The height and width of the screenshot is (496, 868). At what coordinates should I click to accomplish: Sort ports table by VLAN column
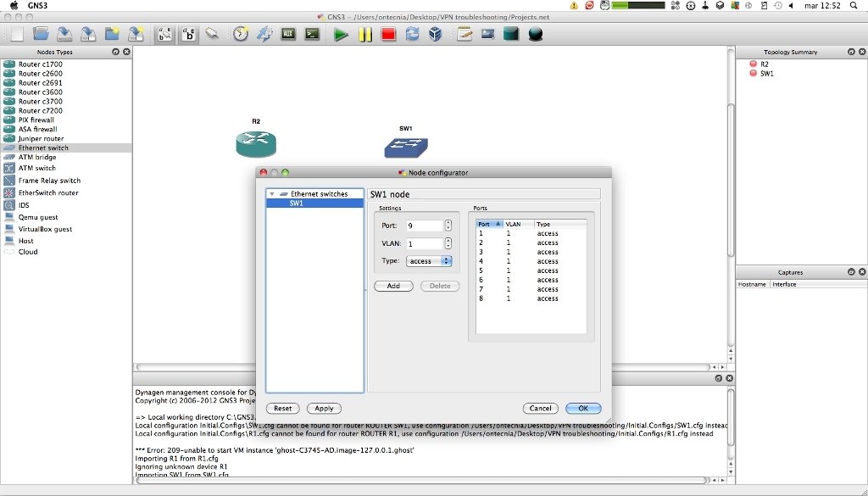[518, 224]
